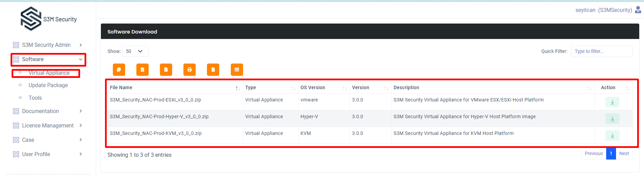
Task: Sort by Version column arrows
Action: tap(386, 88)
